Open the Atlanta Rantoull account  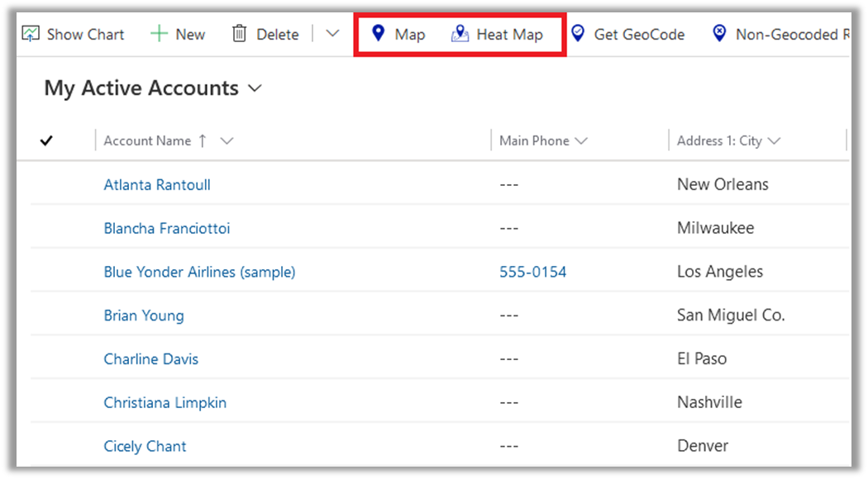point(157,185)
